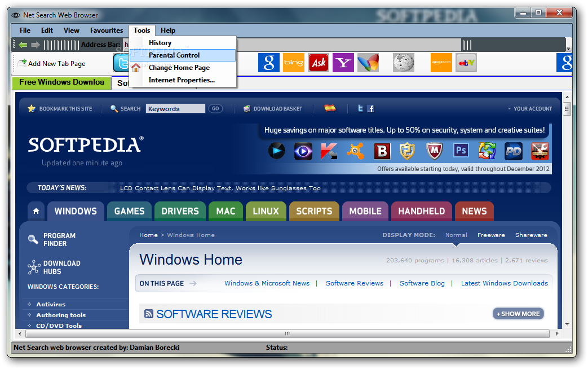Open the NEWS category tab
The width and height of the screenshot is (588, 369).
pyautogui.click(x=474, y=212)
